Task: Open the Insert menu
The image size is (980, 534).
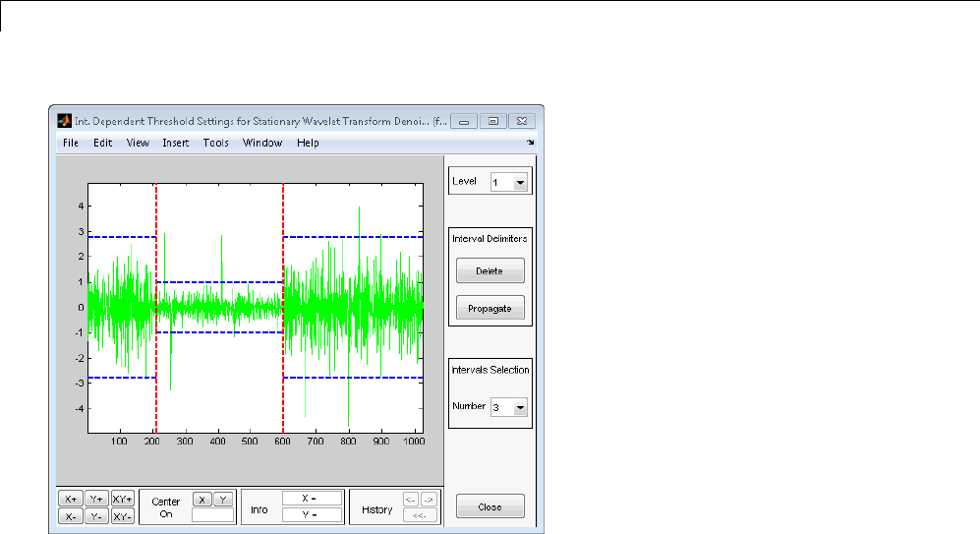Action: click(x=176, y=143)
